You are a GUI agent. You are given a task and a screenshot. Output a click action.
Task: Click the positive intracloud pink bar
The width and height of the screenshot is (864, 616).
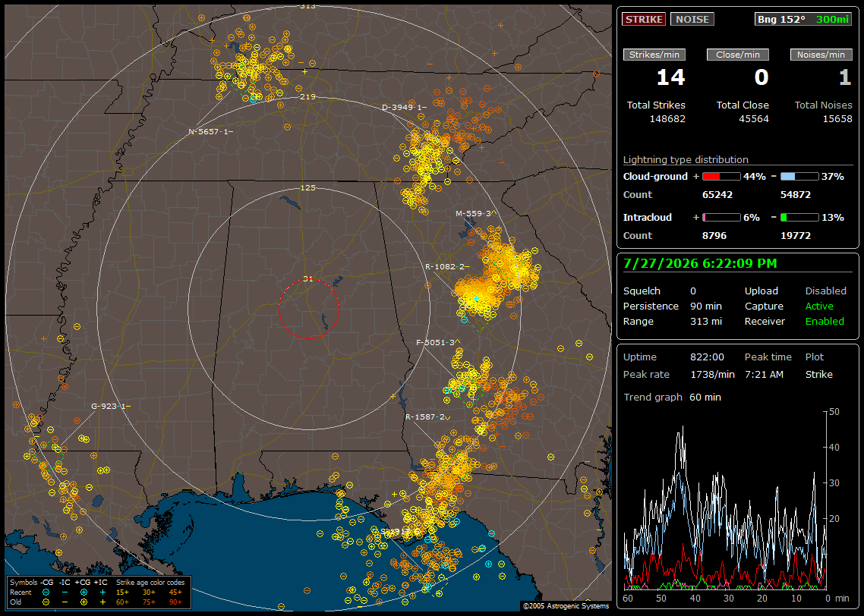point(721,218)
